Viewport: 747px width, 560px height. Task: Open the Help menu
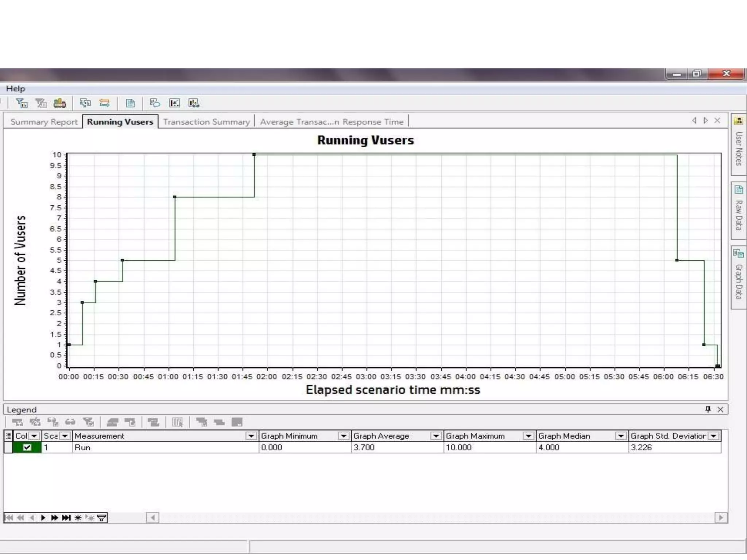click(15, 89)
